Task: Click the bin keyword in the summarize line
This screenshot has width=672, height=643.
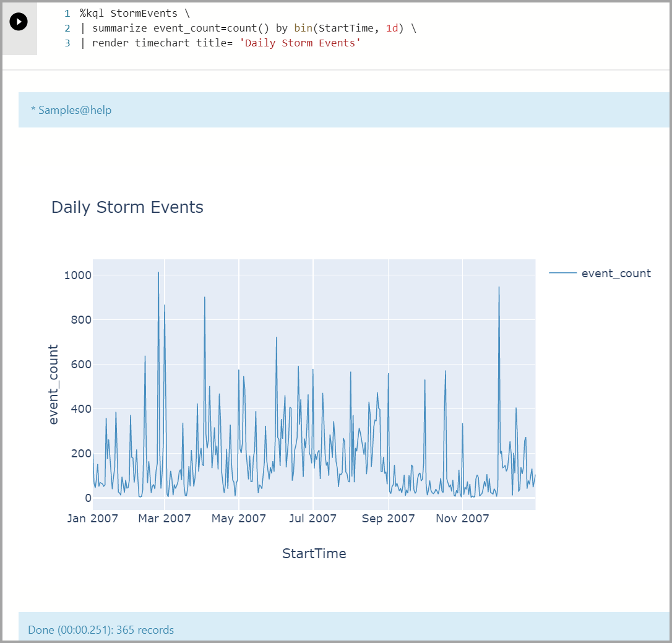Action: (x=303, y=28)
